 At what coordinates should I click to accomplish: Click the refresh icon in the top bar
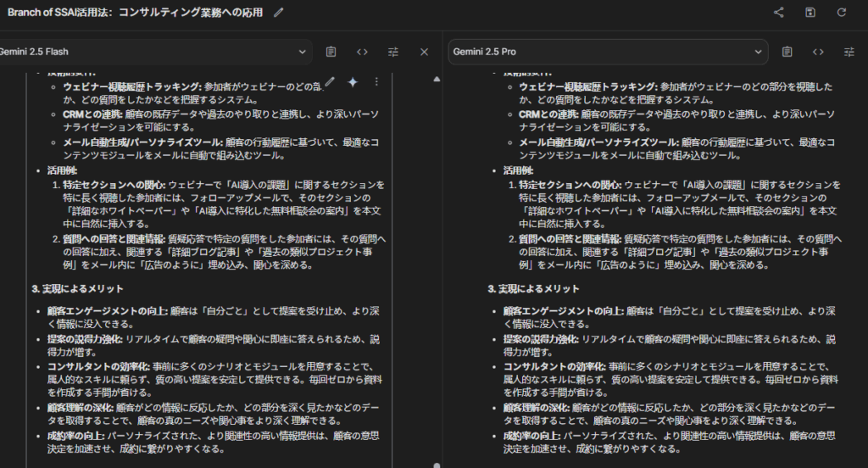click(x=842, y=12)
